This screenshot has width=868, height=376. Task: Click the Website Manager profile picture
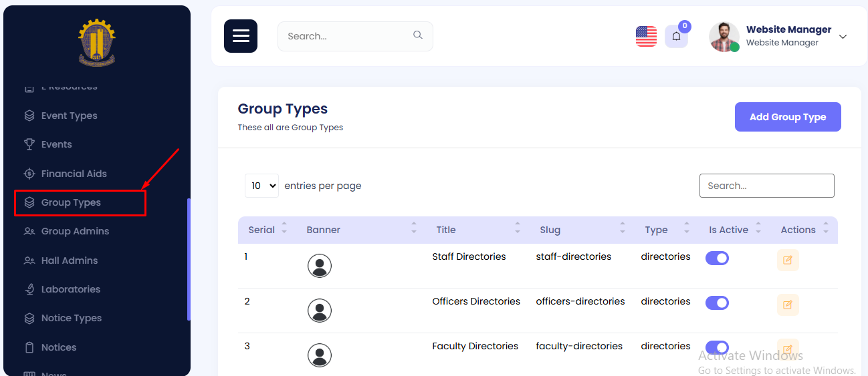point(724,37)
